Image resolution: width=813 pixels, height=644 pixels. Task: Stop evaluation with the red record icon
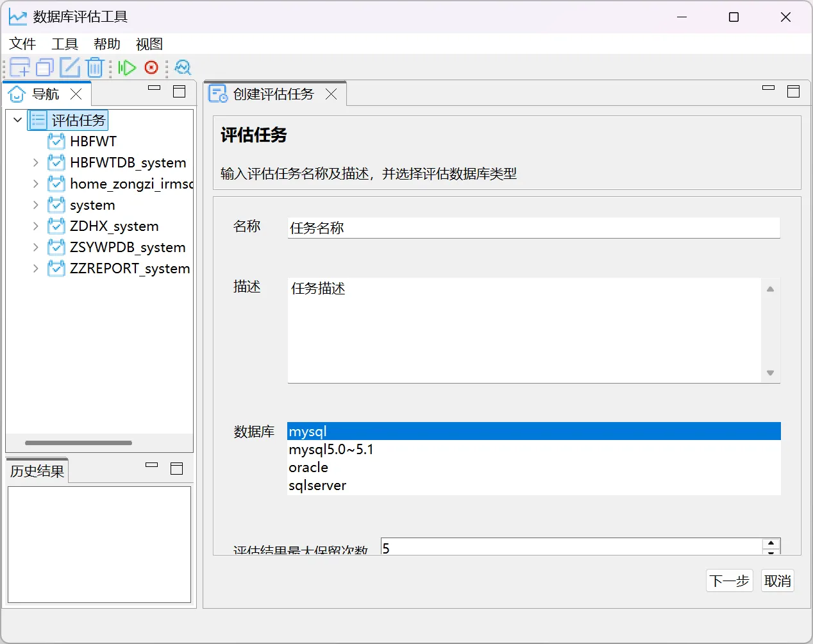click(151, 67)
